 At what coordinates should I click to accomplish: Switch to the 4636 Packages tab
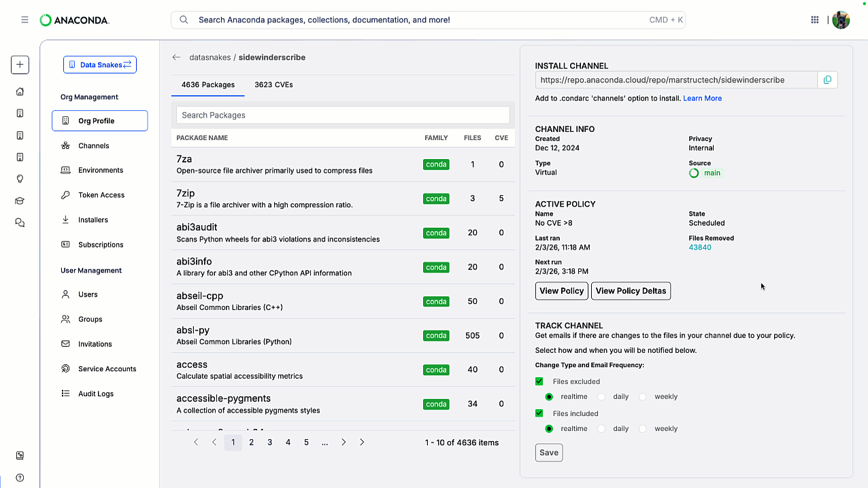[x=208, y=85]
